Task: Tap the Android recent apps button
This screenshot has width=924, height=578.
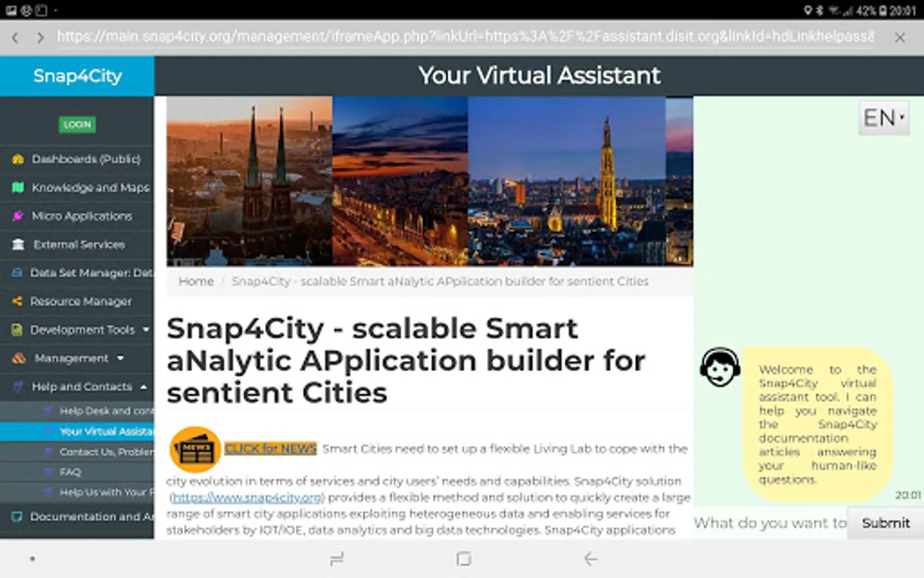Action: (x=337, y=559)
